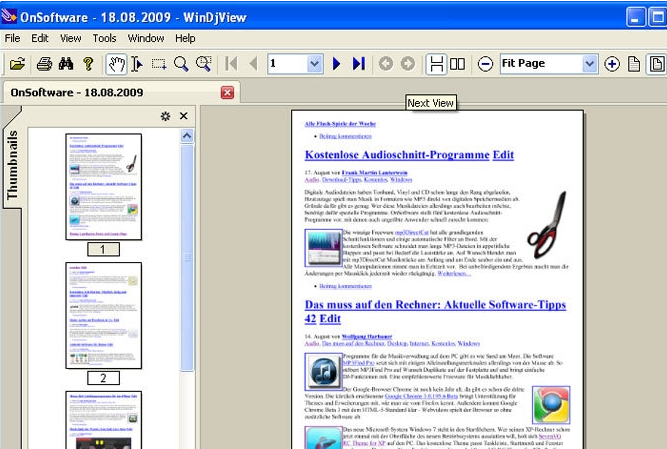667x449 pixels.
Task: Zoom out with the minus button
Action: point(485,64)
